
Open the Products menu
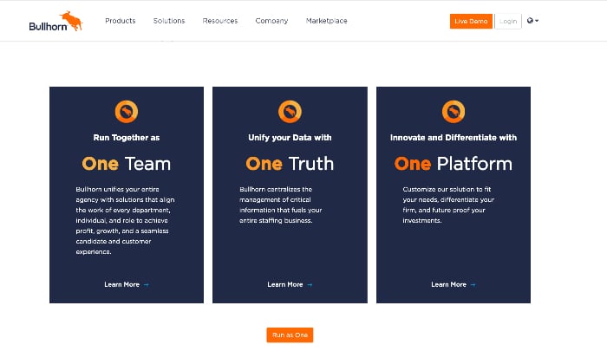(x=121, y=21)
